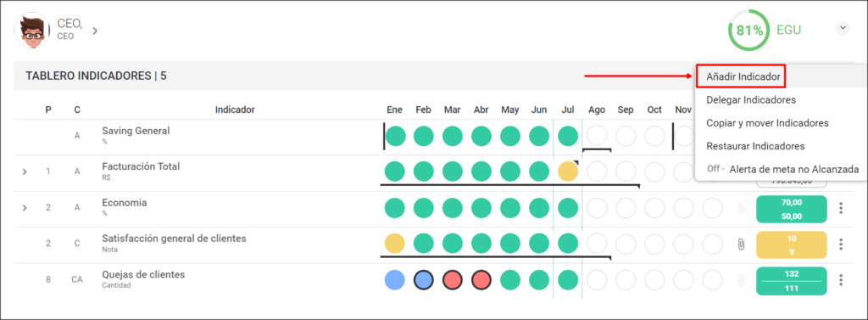This screenshot has width=868, height=320.
Task: Click attachment clip in Satisfacción general row
Action: pyautogui.click(x=741, y=244)
